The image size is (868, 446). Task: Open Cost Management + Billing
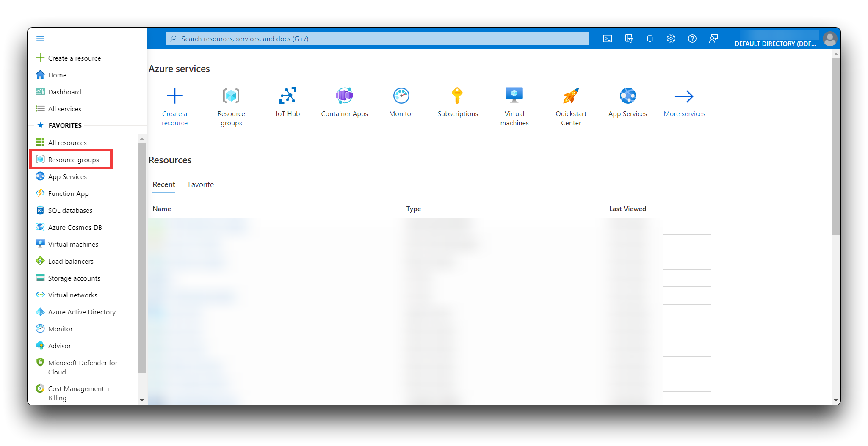[73, 393]
